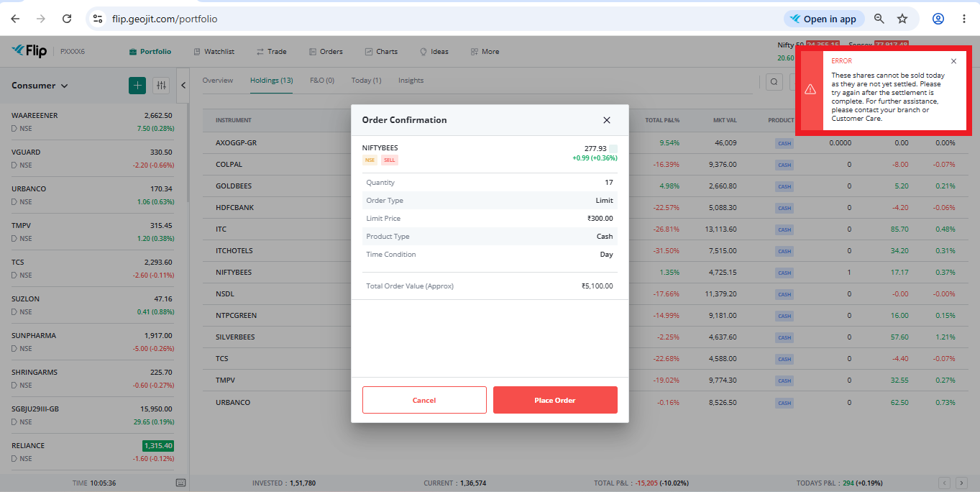Sort by the TOTAL P&L% column header
The width and height of the screenshot is (980, 492).
click(x=662, y=120)
